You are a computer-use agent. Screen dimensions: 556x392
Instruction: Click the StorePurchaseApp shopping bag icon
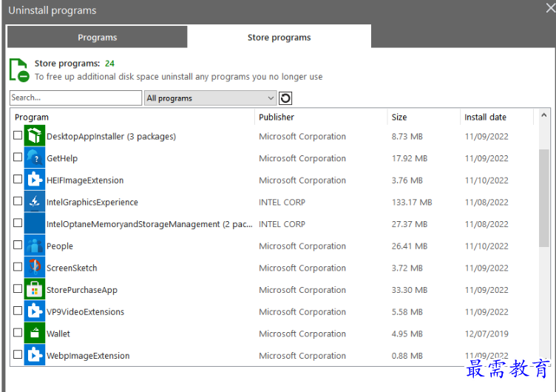35,289
